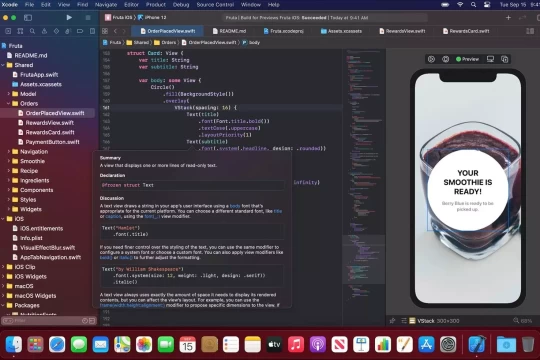Open Spotlight search in menu bar
This screenshot has width=540, height=360.
pos(474,4)
